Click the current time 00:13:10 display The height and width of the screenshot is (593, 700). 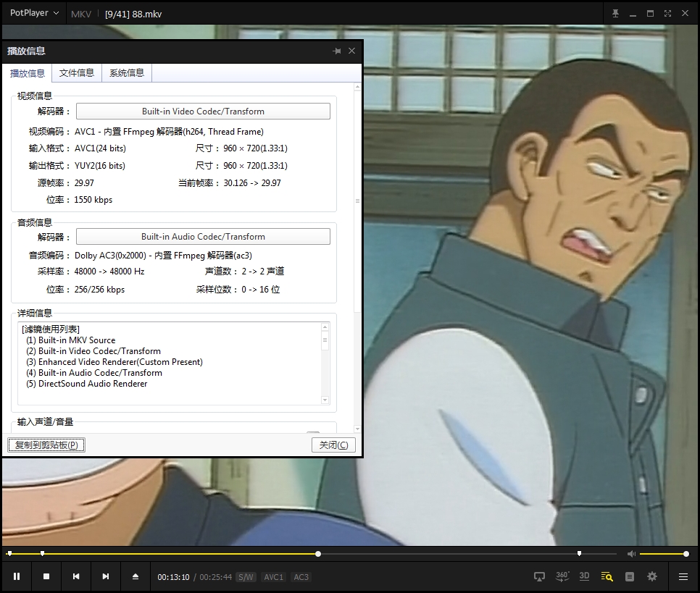[x=174, y=577]
